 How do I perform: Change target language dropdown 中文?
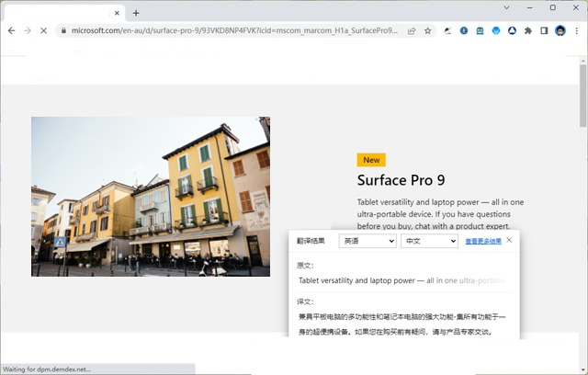429,241
